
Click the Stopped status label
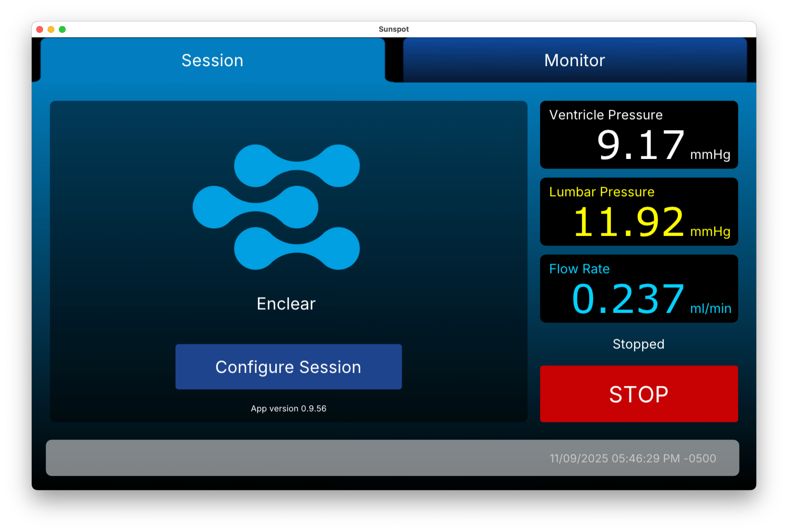click(x=638, y=344)
